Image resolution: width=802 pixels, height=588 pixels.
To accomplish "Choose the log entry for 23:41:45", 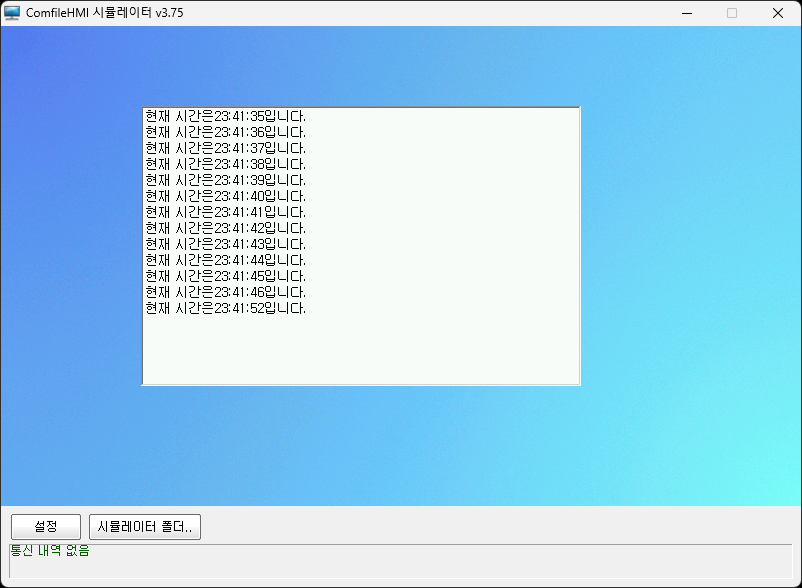I will [x=225, y=276].
